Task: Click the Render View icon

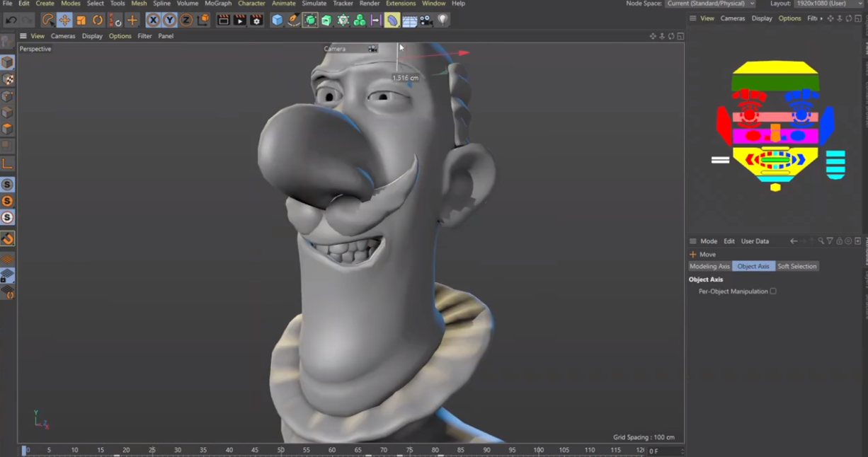Action: point(222,19)
